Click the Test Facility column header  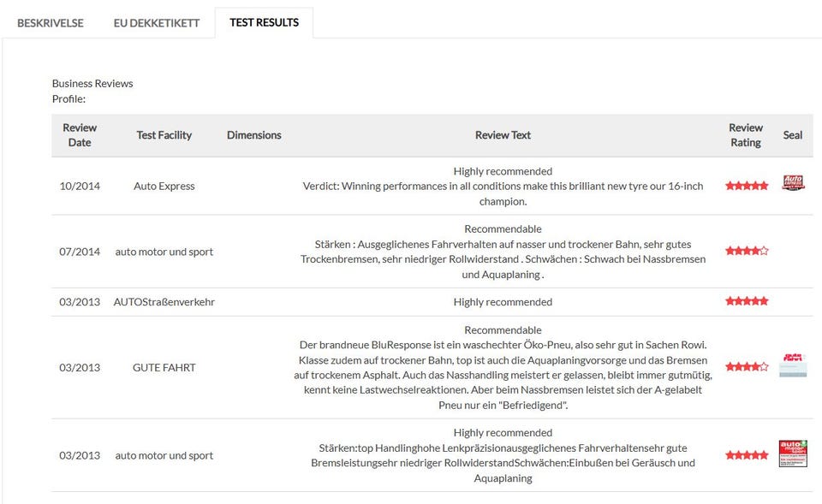pyautogui.click(x=164, y=135)
